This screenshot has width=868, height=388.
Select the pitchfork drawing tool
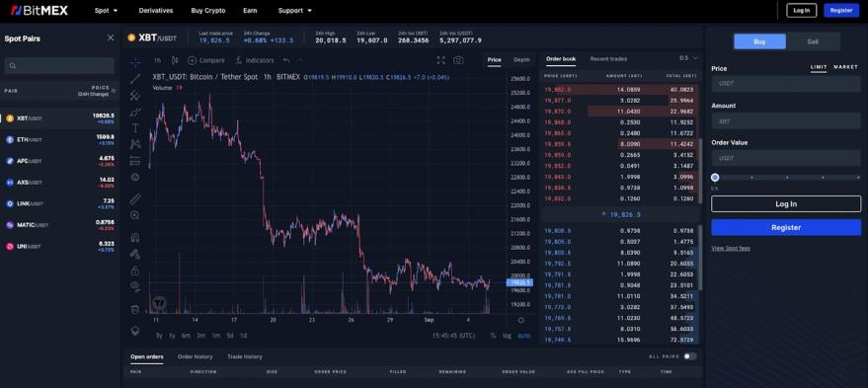point(135,95)
